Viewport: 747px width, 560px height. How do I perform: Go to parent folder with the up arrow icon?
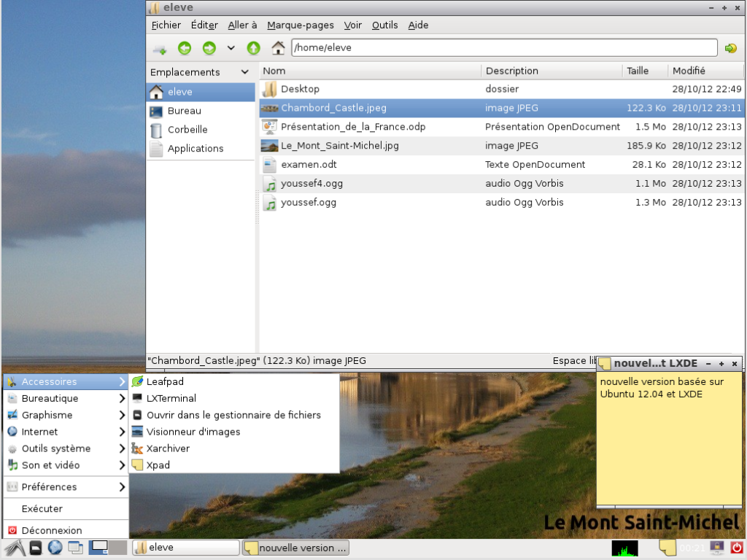tap(255, 47)
